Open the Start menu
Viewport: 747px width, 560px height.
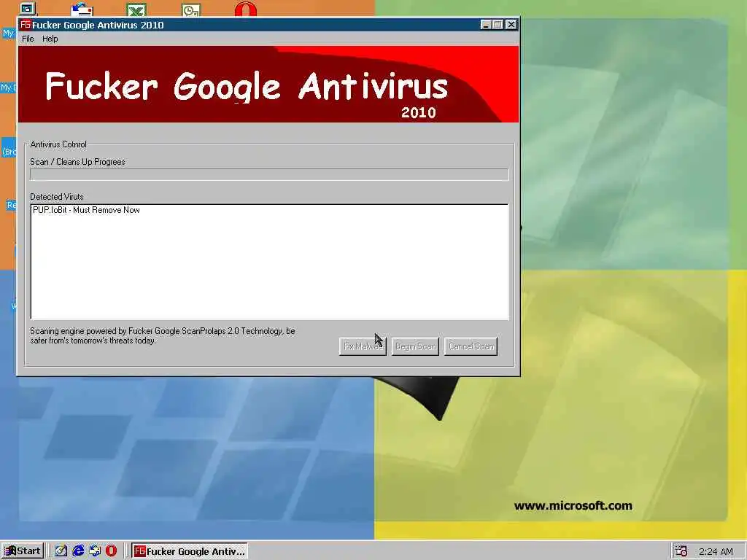23,551
